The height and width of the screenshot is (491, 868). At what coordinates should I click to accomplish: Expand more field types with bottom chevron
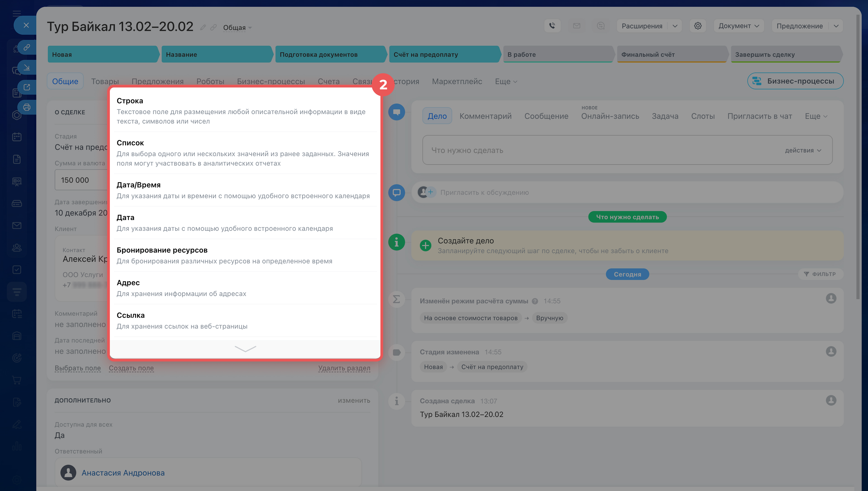coord(245,348)
